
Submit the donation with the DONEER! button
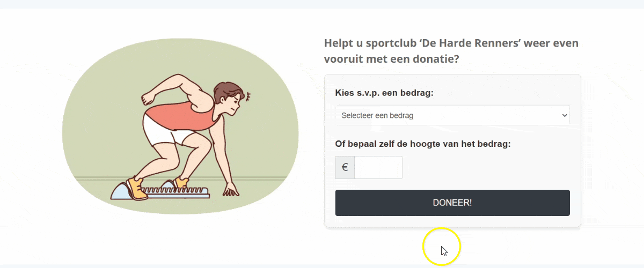pos(452,203)
